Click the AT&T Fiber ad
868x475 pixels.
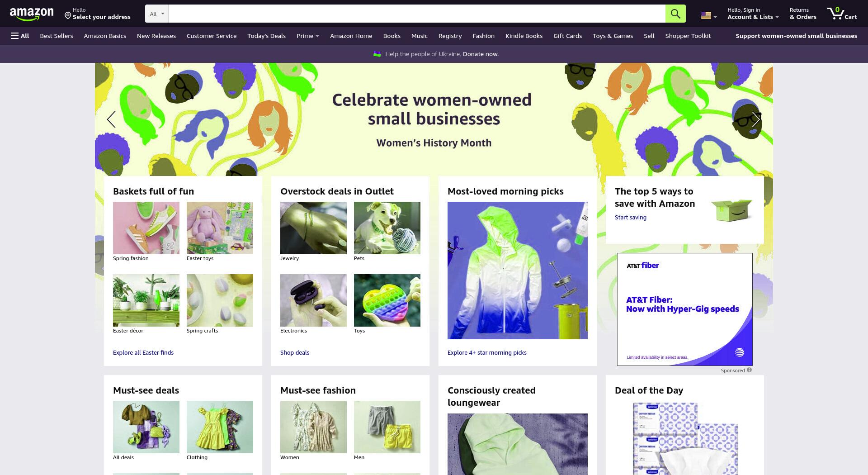pyautogui.click(x=685, y=309)
